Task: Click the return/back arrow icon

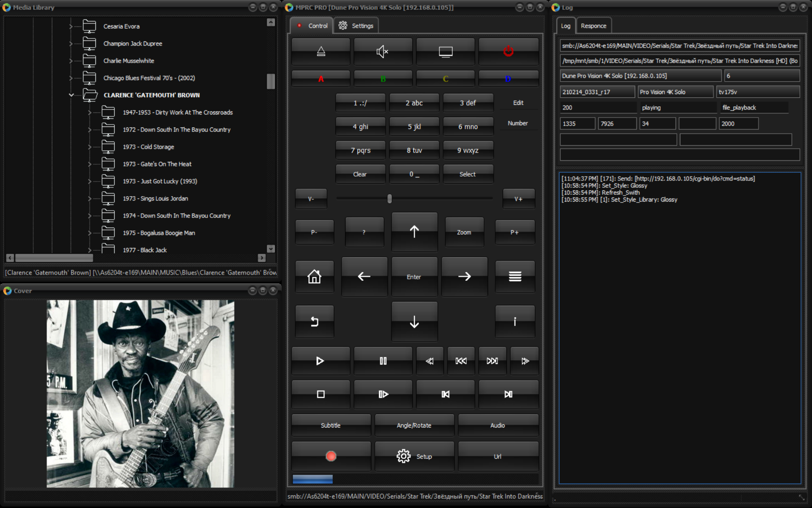Action: pos(315,321)
